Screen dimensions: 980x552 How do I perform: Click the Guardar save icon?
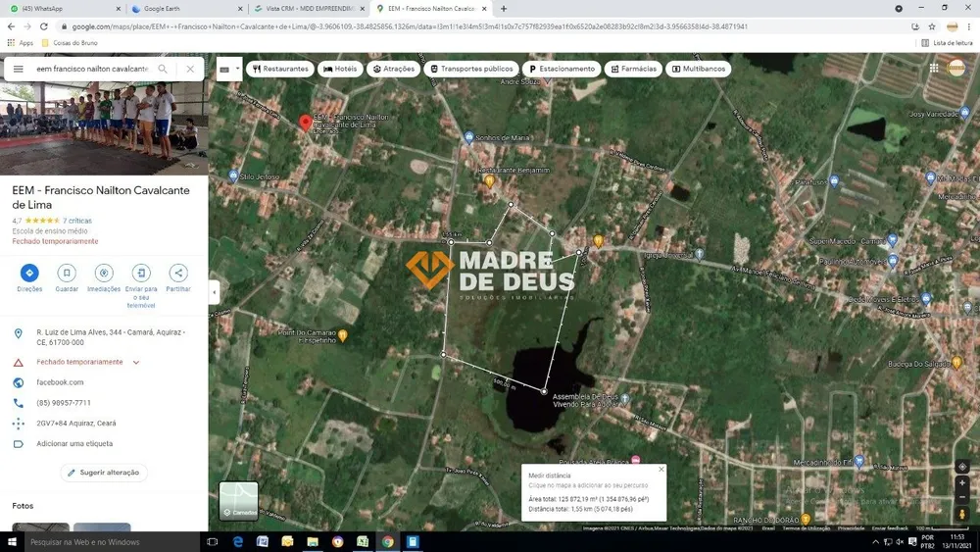67,274
